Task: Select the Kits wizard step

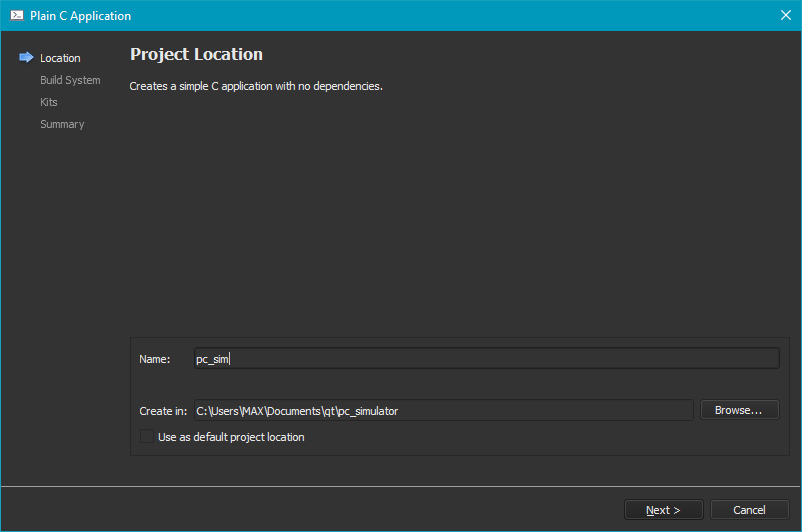Action: click(x=49, y=102)
